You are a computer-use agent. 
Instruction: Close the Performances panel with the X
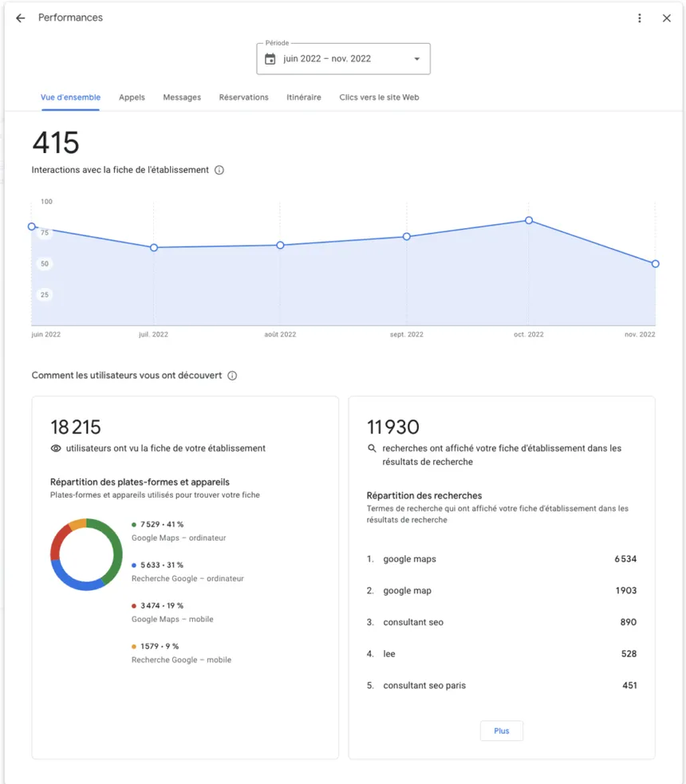(x=667, y=18)
